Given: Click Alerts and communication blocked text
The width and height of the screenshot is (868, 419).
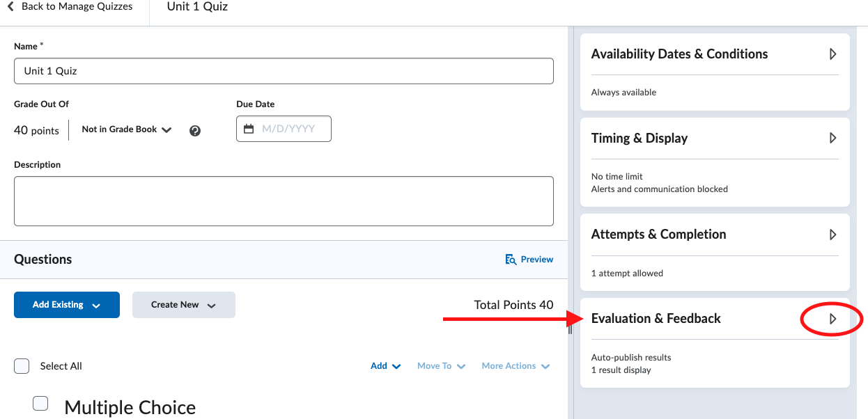Looking at the screenshot, I should click(x=659, y=189).
